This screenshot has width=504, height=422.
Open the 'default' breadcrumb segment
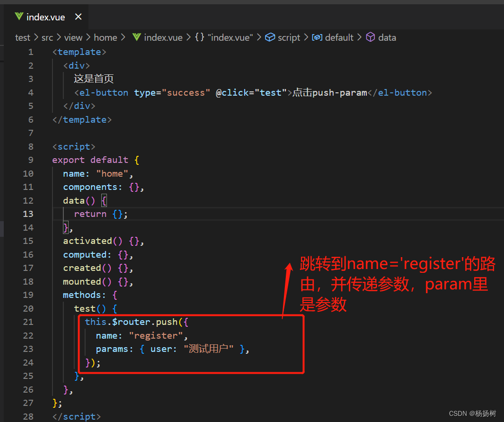339,37
